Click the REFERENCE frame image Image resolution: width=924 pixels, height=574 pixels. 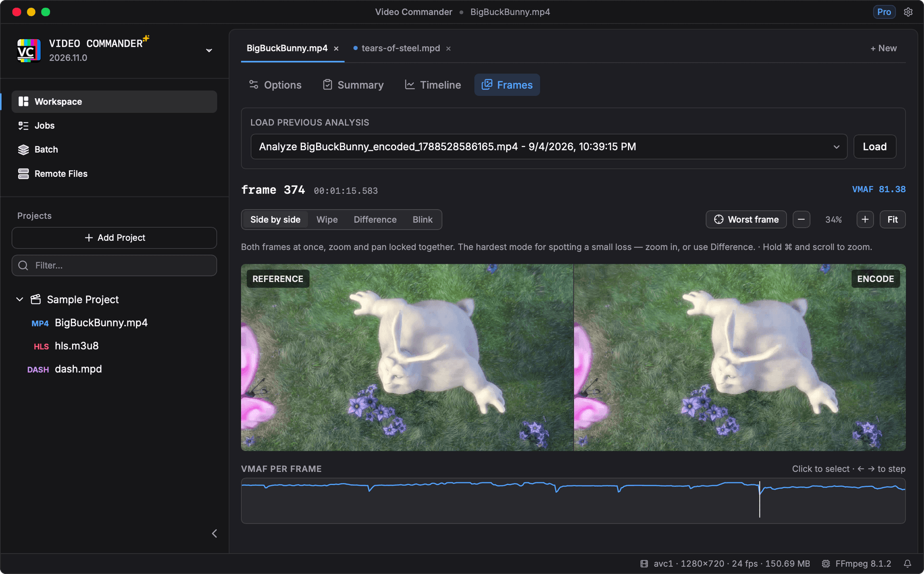point(407,357)
